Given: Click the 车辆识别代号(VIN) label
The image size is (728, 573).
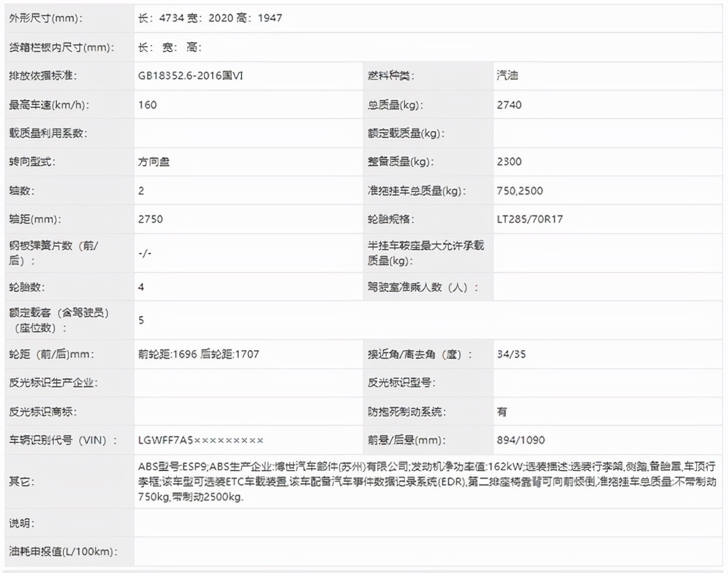Looking at the screenshot, I should 64,440.
